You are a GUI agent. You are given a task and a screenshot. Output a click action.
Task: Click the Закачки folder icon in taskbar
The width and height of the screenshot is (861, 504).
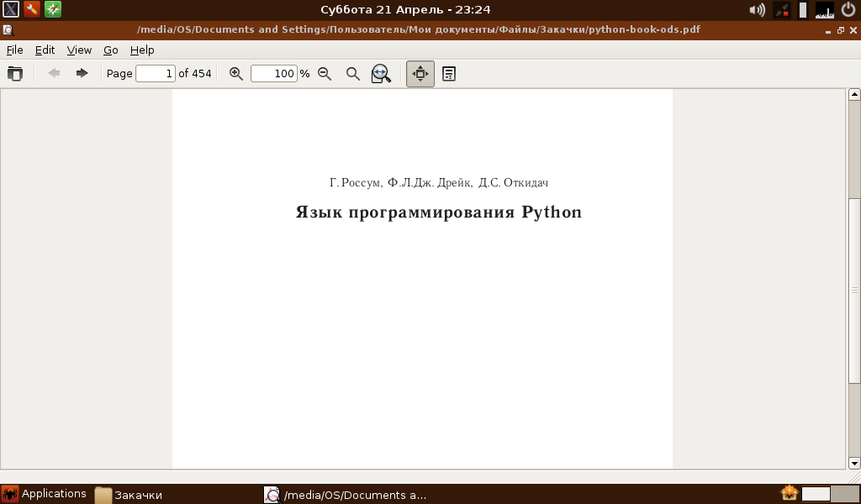tap(103, 495)
